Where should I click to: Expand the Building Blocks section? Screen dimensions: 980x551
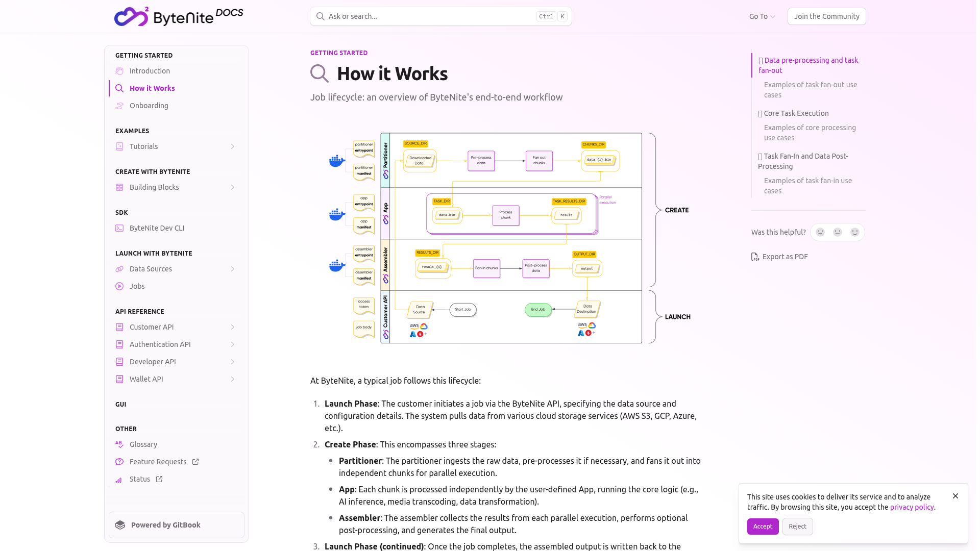(x=233, y=187)
